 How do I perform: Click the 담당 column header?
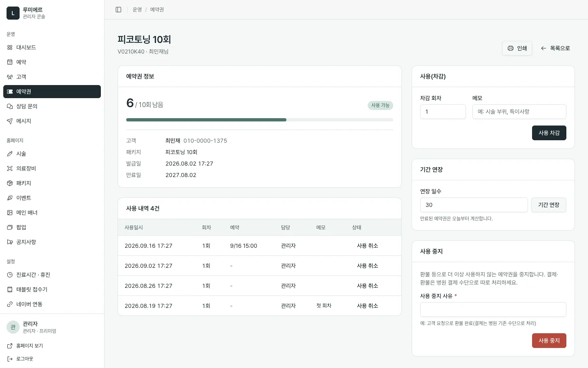pos(285,227)
